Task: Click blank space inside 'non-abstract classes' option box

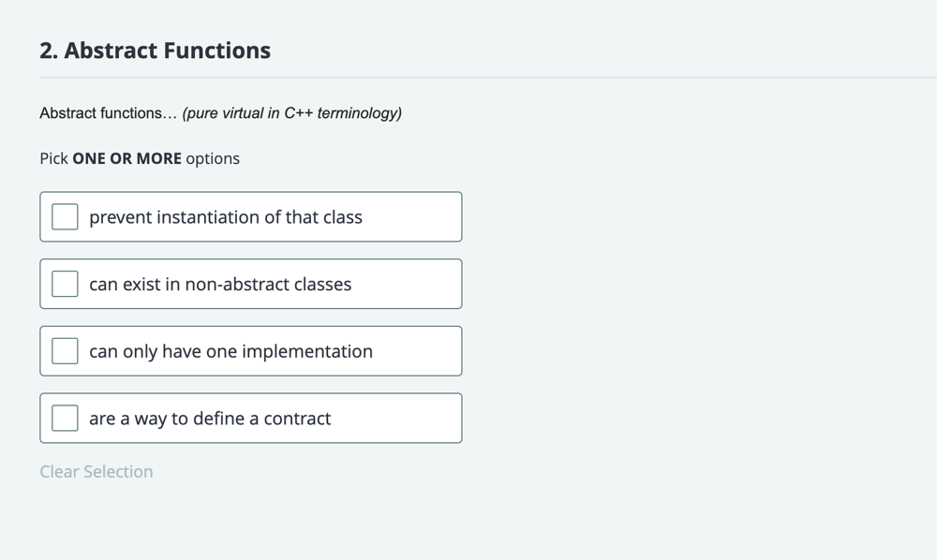Action: (x=407, y=284)
